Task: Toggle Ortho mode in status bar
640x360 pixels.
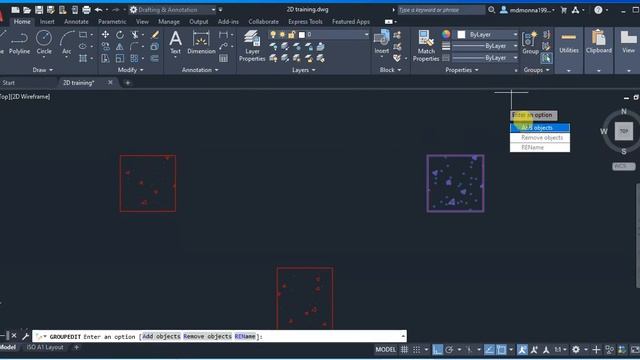Action: [437, 350]
